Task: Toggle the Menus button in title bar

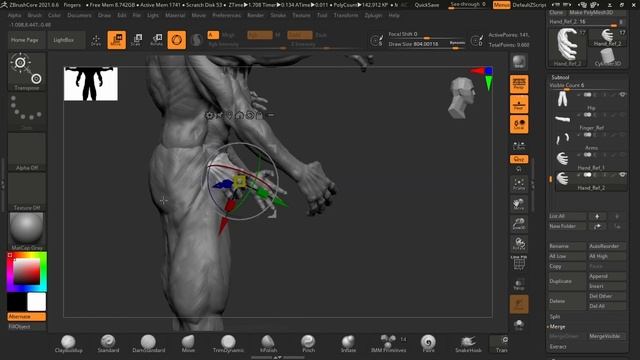Action: 501,5
